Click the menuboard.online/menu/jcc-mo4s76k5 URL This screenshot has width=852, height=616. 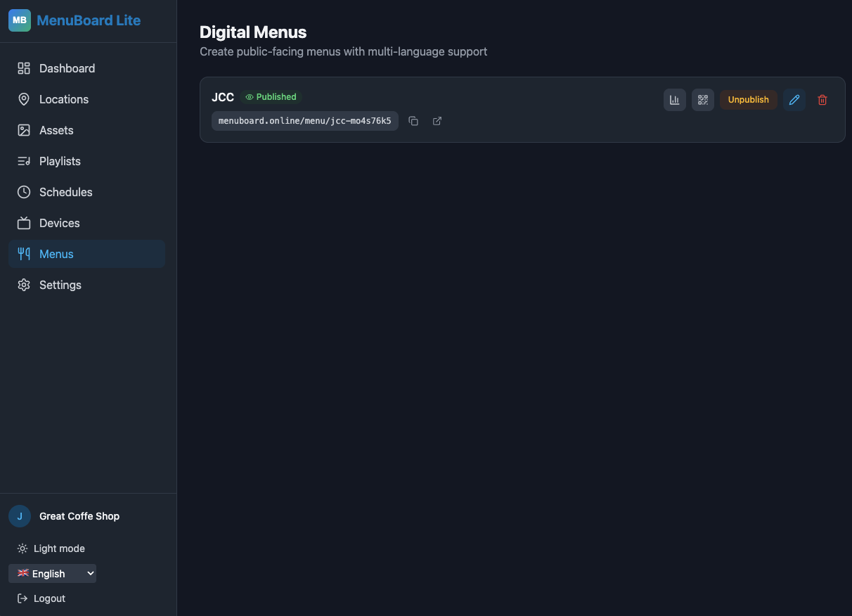[305, 121]
